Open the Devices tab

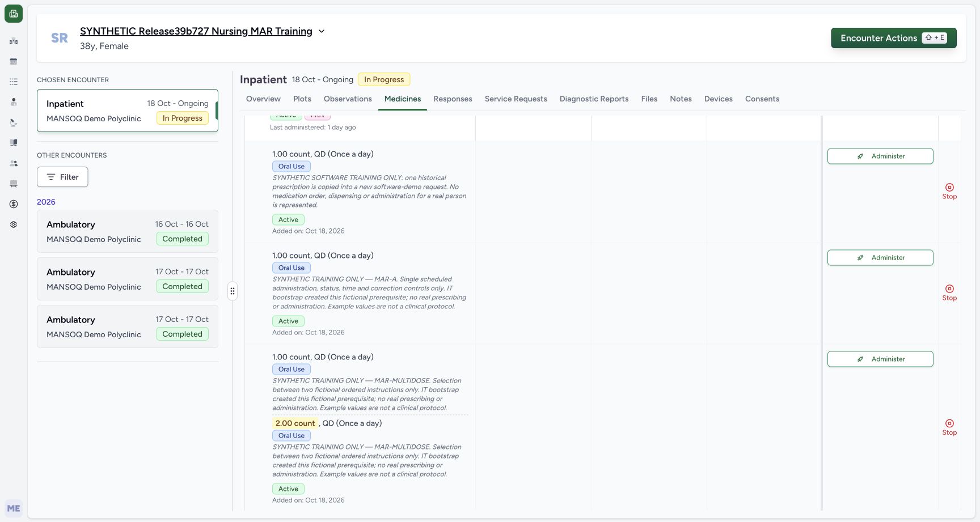coord(719,99)
